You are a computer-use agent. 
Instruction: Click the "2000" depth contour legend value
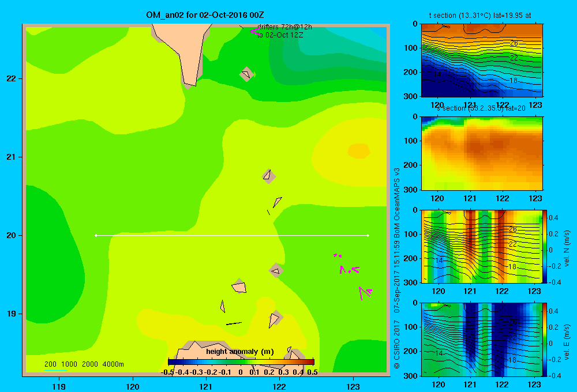[x=90, y=364]
